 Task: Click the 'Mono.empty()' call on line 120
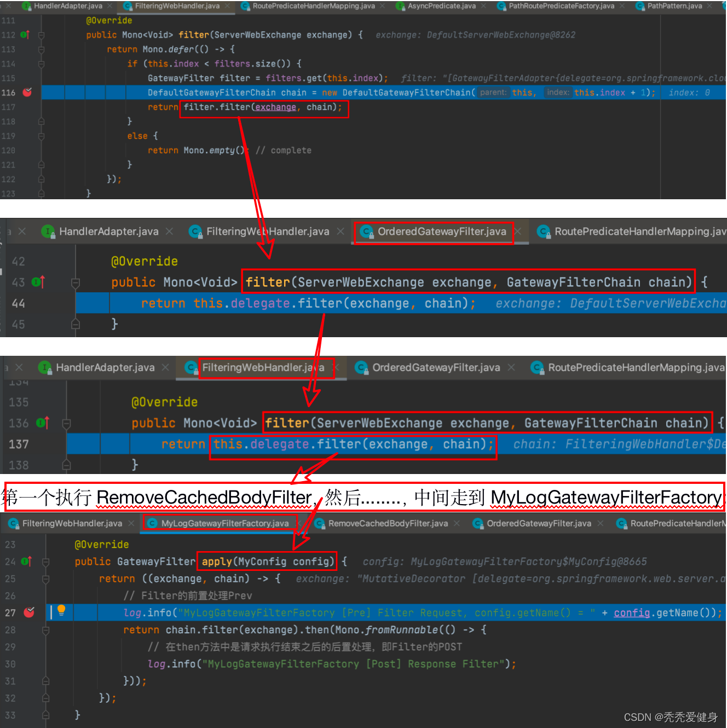pos(214,151)
